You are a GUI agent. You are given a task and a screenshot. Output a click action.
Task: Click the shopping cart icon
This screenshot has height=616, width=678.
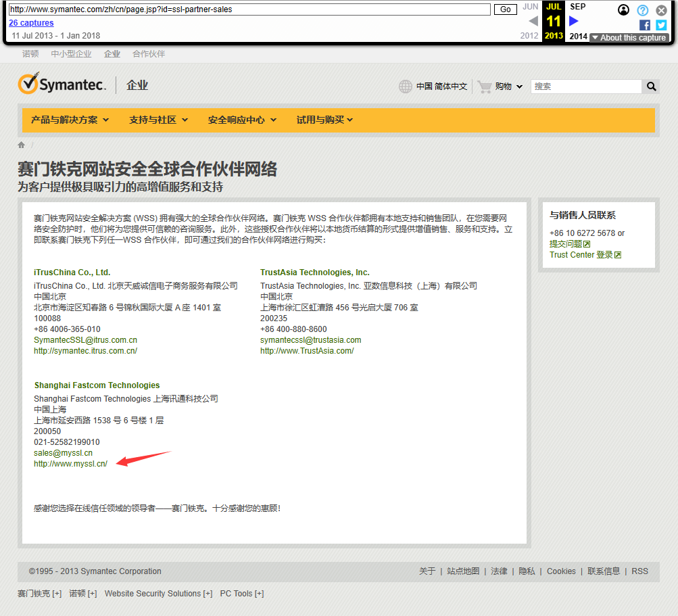(485, 87)
